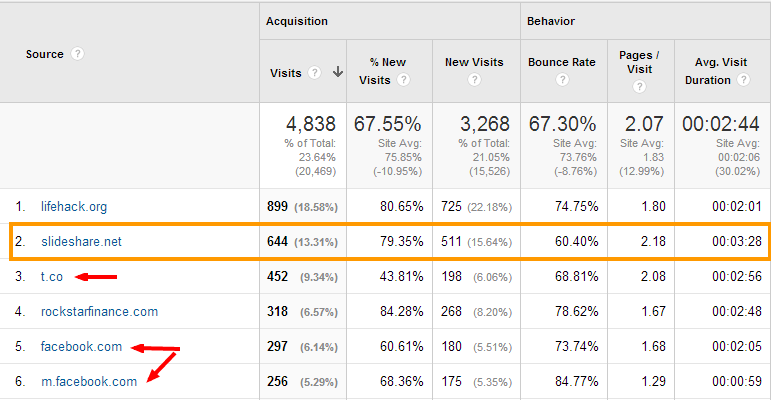Select rockstarfinance.com new visits 268
The height and width of the screenshot is (400, 771).
click(451, 311)
